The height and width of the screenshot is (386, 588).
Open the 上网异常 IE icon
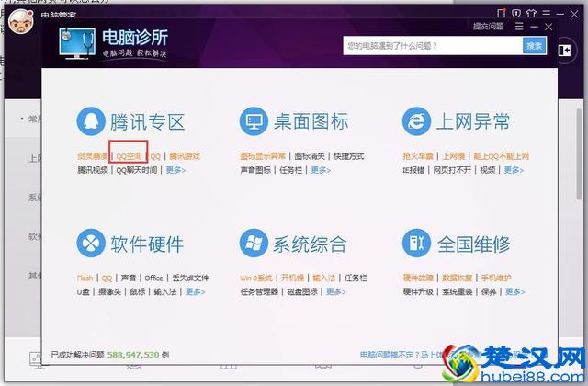416,121
